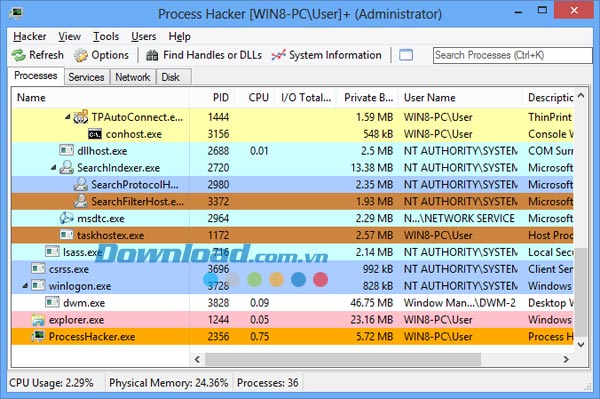Image resolution: width=600 pixels, height=399 pixels.
Task: Click the window finder toolbar icon
Action: tap(406, 55)
